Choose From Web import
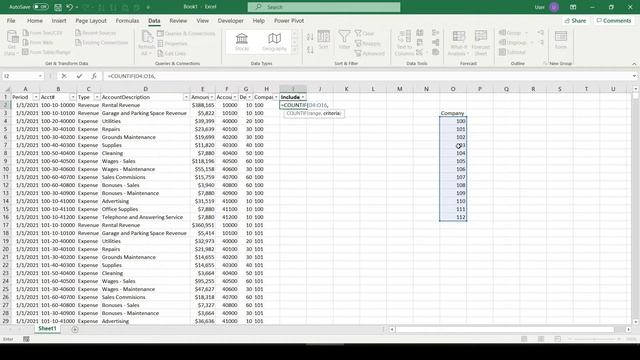The height and width of the screenshot is (360, 640). pos(38,42)
